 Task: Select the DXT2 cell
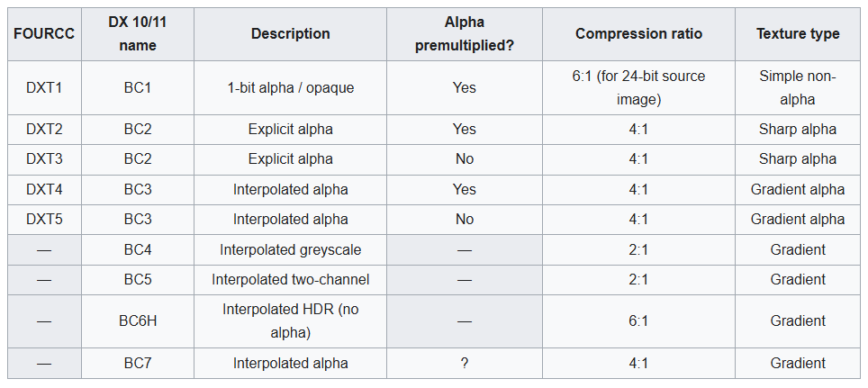[x=44, y=130]
